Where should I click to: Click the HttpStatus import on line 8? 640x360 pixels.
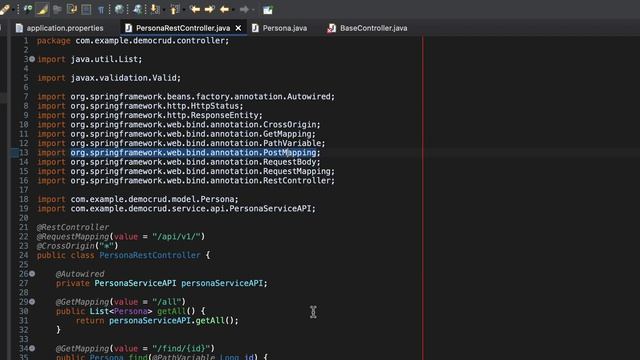[140, 106]
